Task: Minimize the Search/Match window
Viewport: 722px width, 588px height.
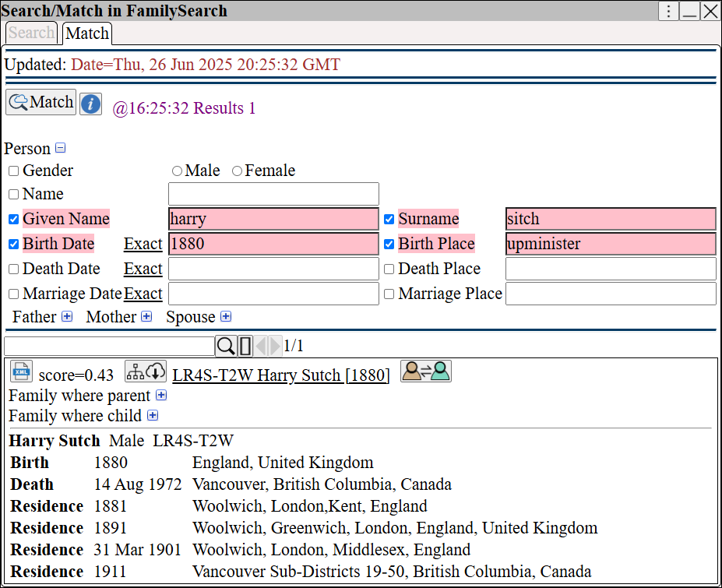Action: pyautogui.click(x=689, y=11)
